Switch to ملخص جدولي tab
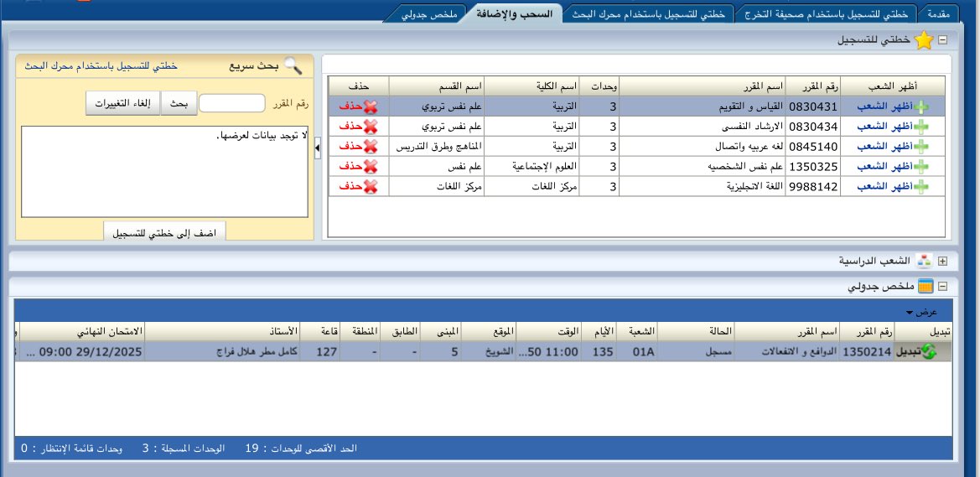 coord(428,13)
